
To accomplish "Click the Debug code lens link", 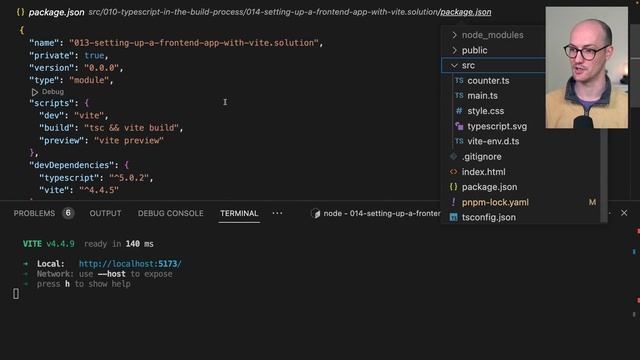I will [x=53, y=92].
